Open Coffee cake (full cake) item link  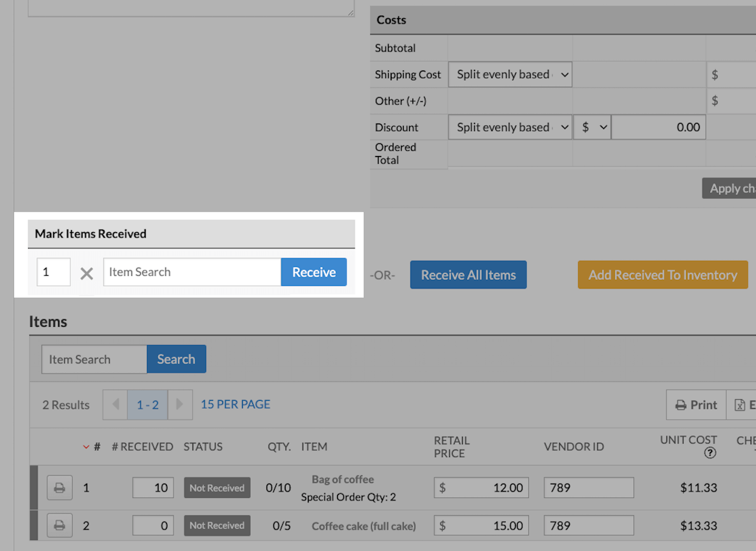pyautogui.click(x=363, y=526)
